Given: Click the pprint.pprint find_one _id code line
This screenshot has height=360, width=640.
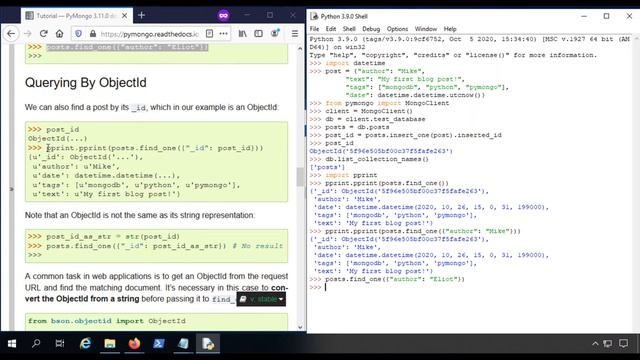Looking at the screenshot, I should (155, 148).
